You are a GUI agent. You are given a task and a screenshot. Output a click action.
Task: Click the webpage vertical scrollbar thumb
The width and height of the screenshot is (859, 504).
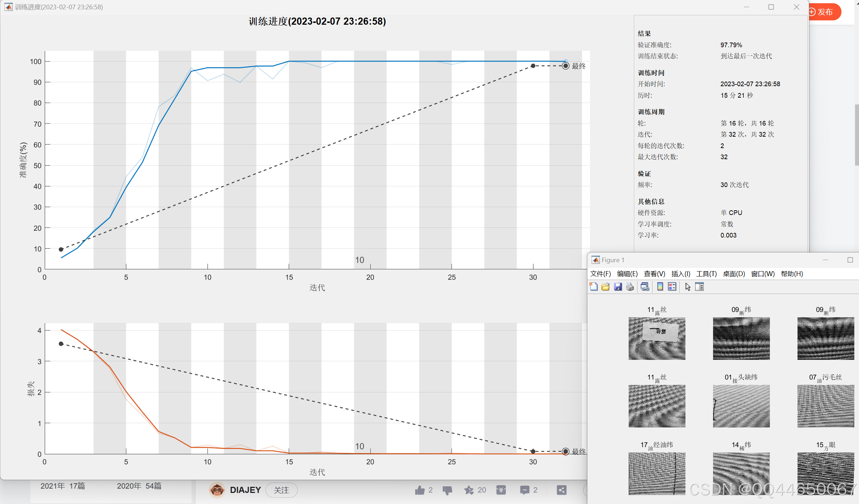pyautogui.click(x=856, y=134)
